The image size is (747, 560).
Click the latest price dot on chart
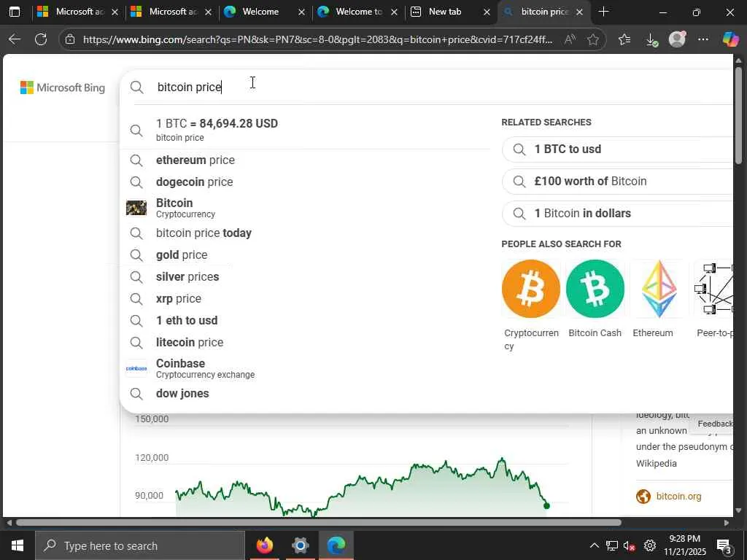point(546,506)
